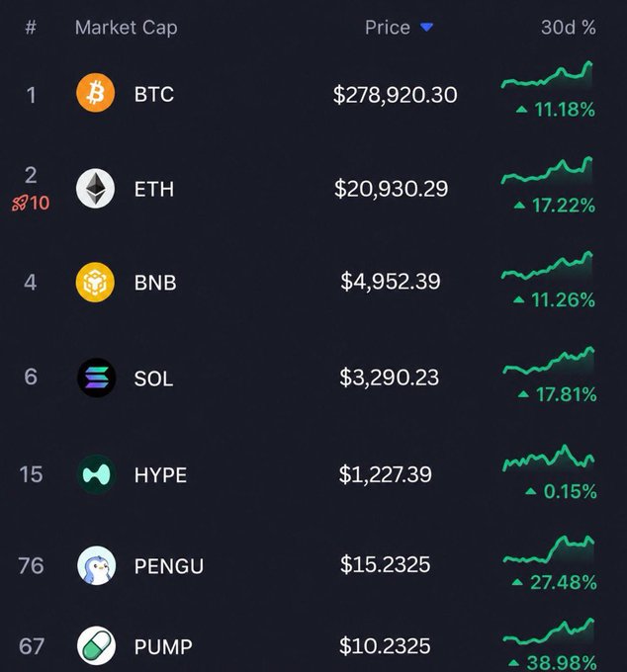View BTC 30-day sparkline chart
Viewport: 627px width, 672px height.
(x=547, y=74)
